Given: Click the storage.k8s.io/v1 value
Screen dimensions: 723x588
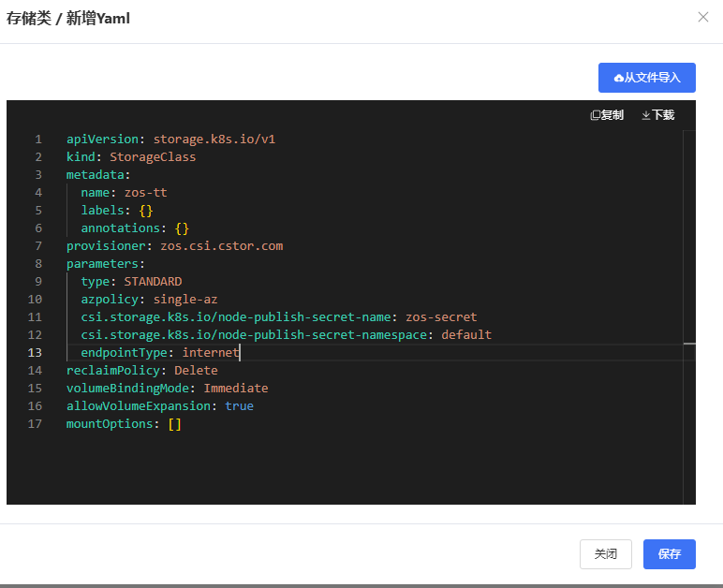Looking at the screenshot, I should [214, 140].
